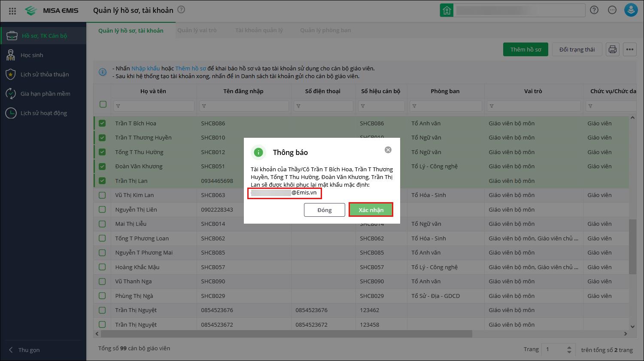Click the Đổi trạng thái button

click(x=577, y=49)
